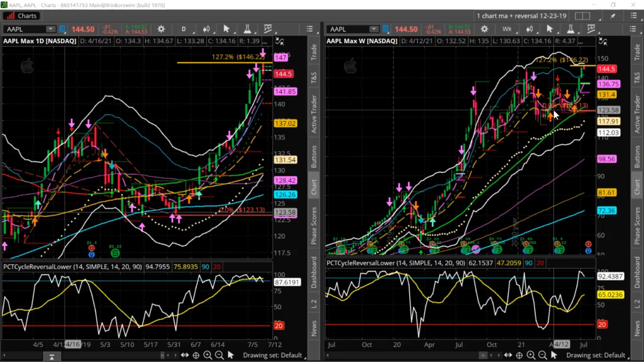This screenshot has height=362, width=644.
Task: Open patterns icon in left chart toolbar
Action: coord(268,29)
